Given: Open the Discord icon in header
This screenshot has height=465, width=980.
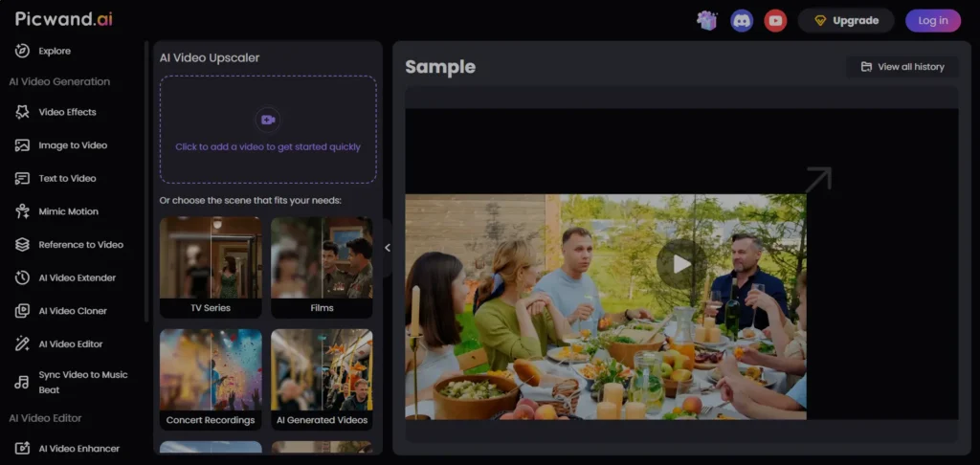Looking at the screenshot, I should pos(742,21).
